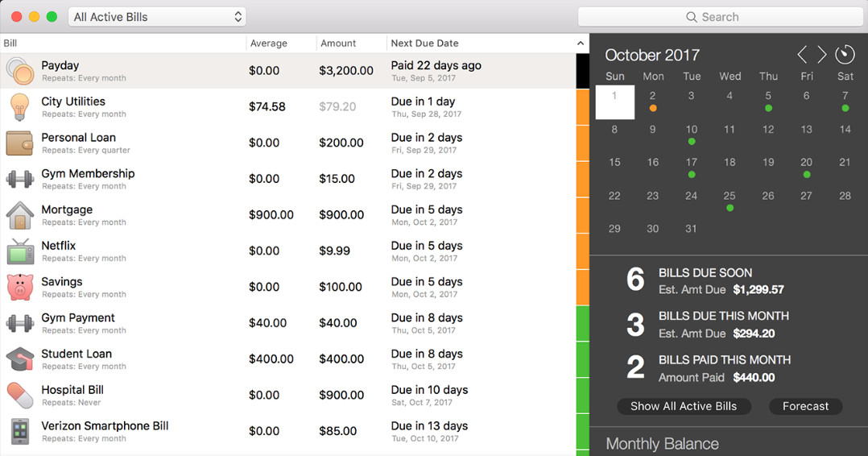Click the Verizon Smartphone Bill phone icon

click(x=20, y=431)
